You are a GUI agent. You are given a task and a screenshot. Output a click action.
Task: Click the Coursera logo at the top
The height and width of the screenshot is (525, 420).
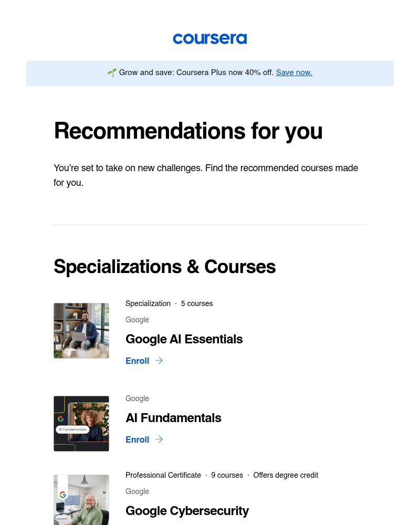click(x=209, y=38)
